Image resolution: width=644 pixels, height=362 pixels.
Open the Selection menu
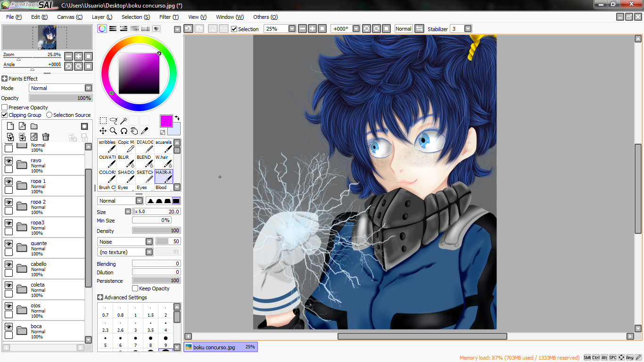[x=136, y=17]
